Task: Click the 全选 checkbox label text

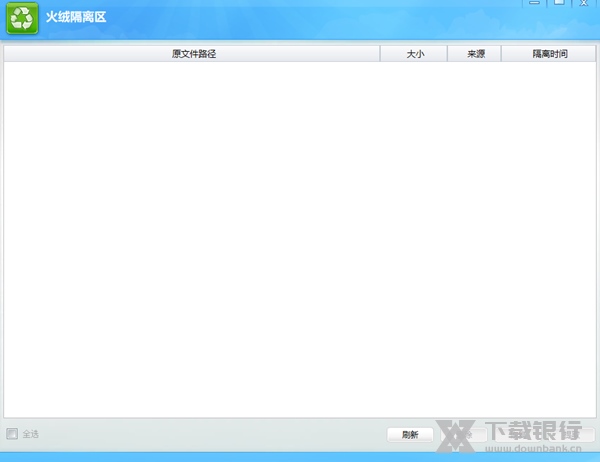Action: tap(31, 434)
